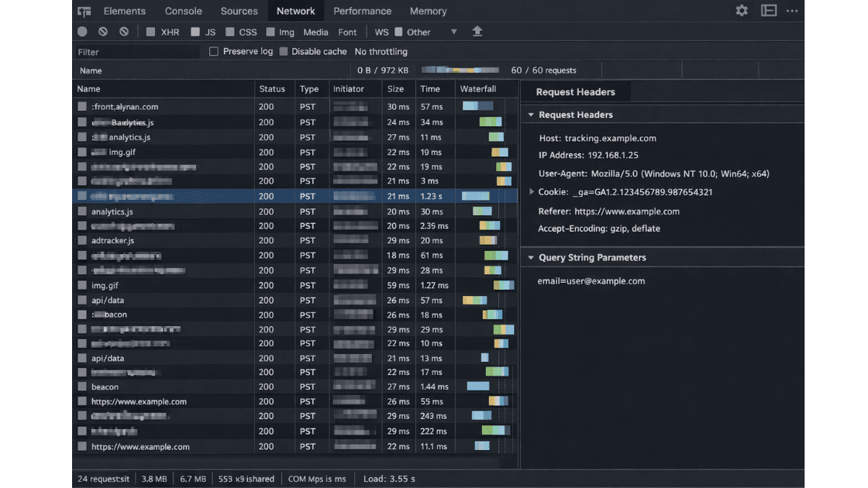
Task: Switch to the Console tab
Action: 183,11
